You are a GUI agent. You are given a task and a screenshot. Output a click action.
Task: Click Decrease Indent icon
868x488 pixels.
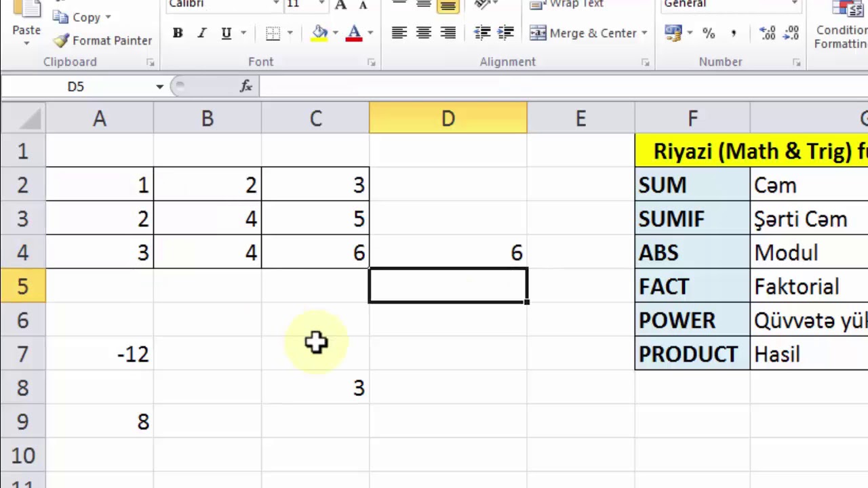482,33
